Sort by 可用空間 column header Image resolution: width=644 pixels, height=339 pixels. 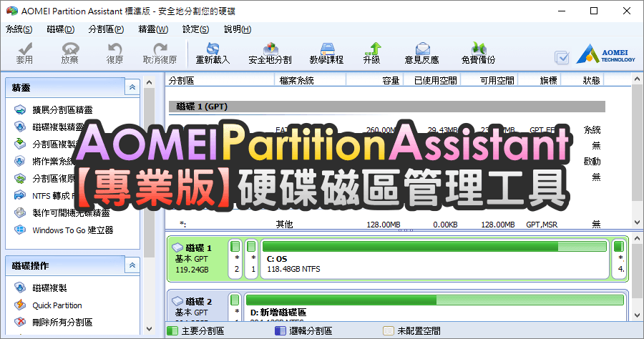tap(489, 80)
